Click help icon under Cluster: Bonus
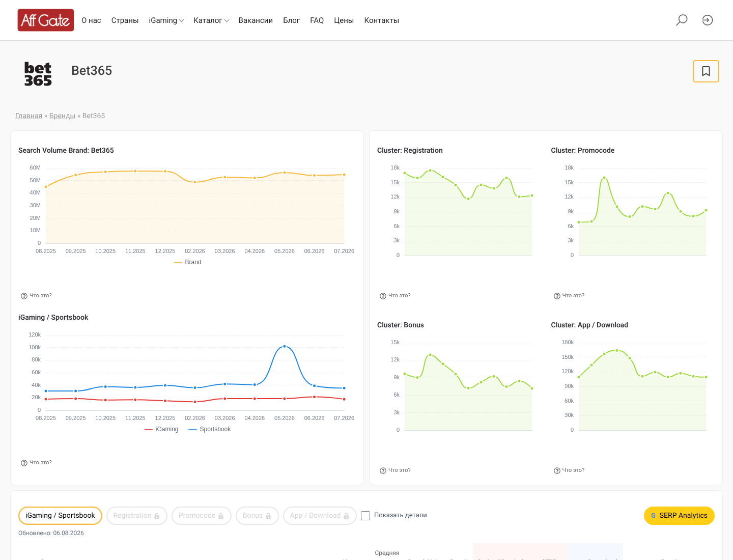The width and height of the screenshot is (733, 560). (383, 470)
